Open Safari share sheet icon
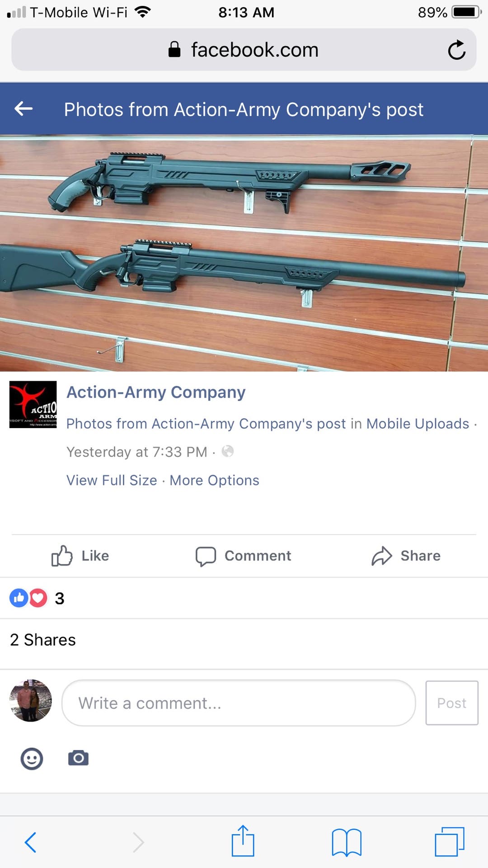 [243, 841]
